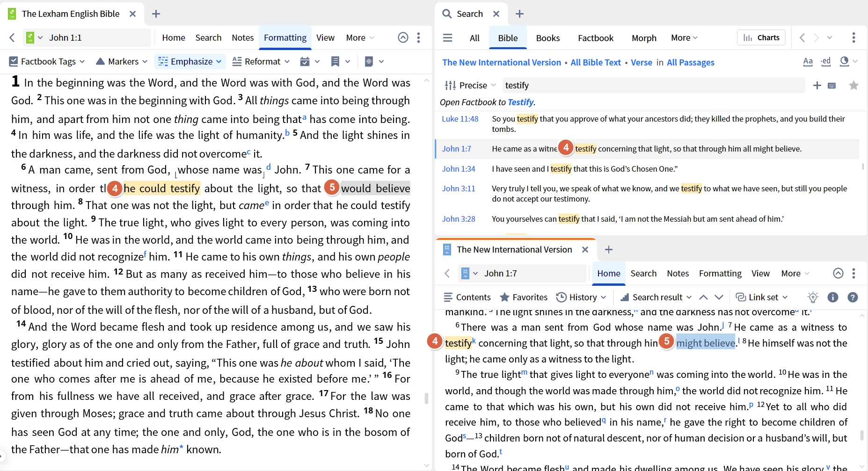Open the Link set dropdown

[x=762, y=297]
